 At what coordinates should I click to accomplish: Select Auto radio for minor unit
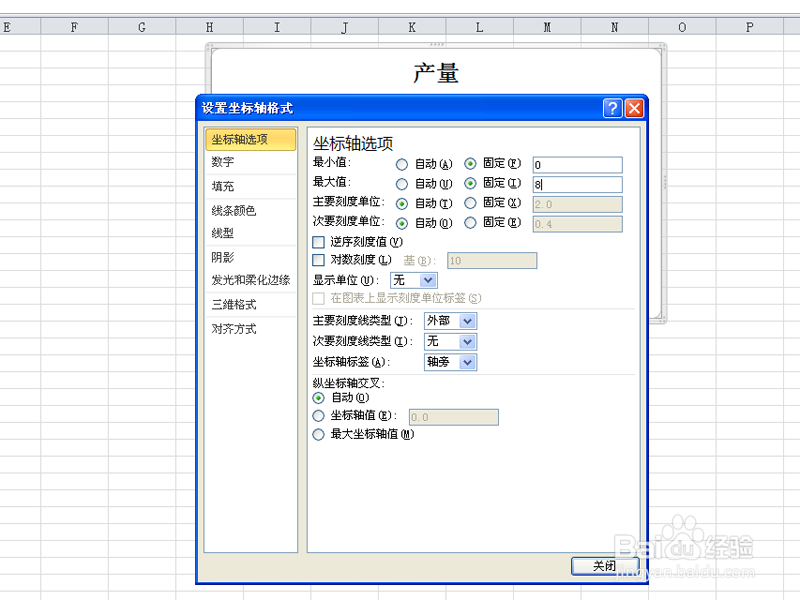click(x=402, y=223)
